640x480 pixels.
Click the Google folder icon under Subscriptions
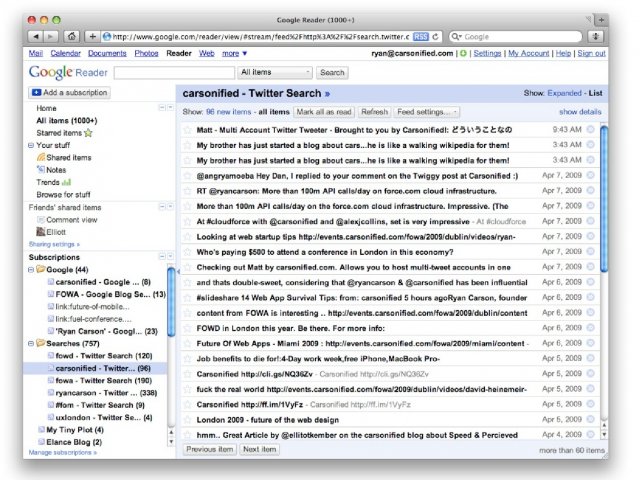click(40, 270)
